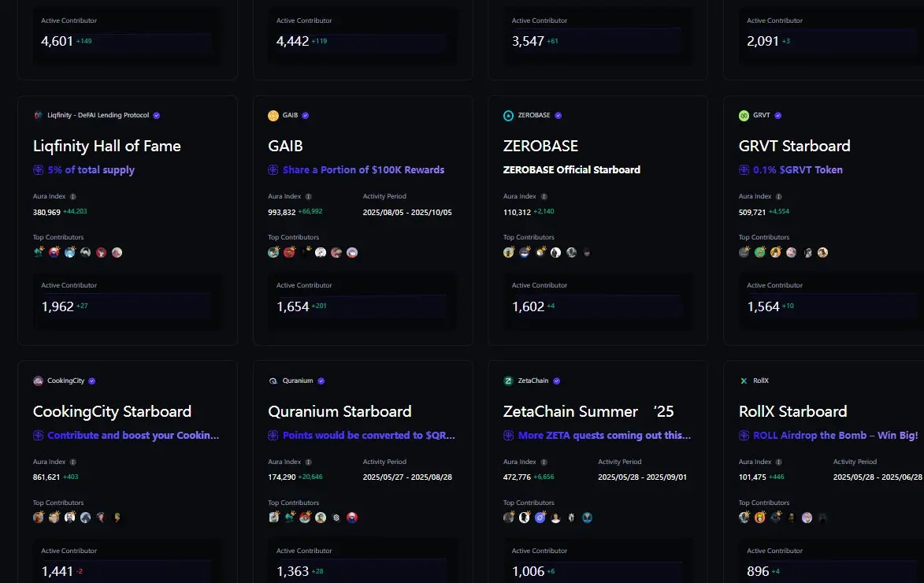
Task: Click Aura Index info icon on RollX card
Action: click(779, 462)
